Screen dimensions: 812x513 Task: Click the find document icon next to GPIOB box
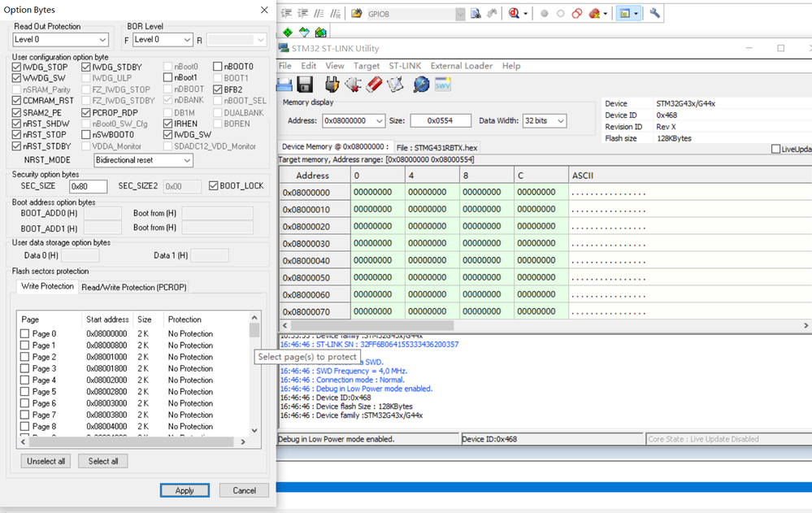pyautogui.click(x=475, y=14)
